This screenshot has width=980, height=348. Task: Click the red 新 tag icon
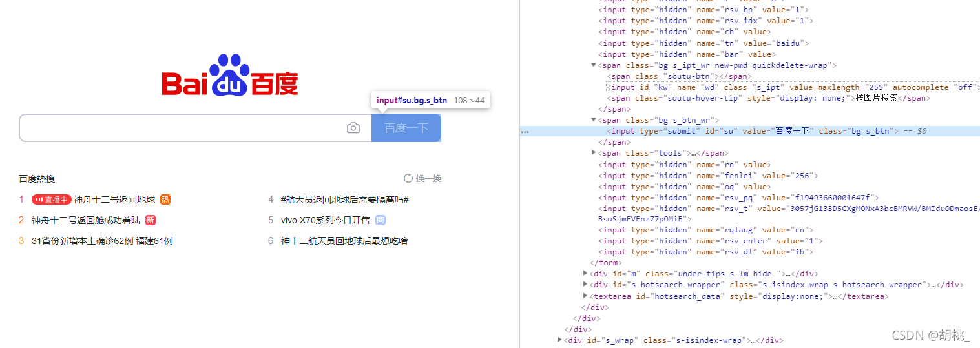point(151,220)
